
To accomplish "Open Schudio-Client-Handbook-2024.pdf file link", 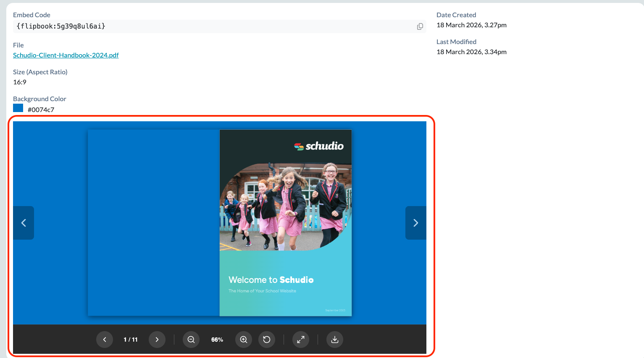I will [66, 55].
